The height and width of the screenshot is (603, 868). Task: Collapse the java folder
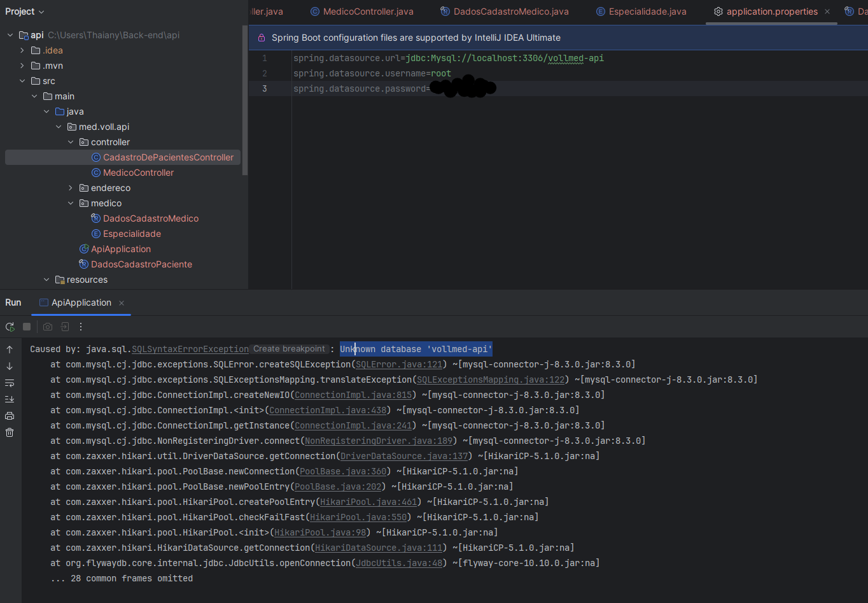tap(46, 111)
